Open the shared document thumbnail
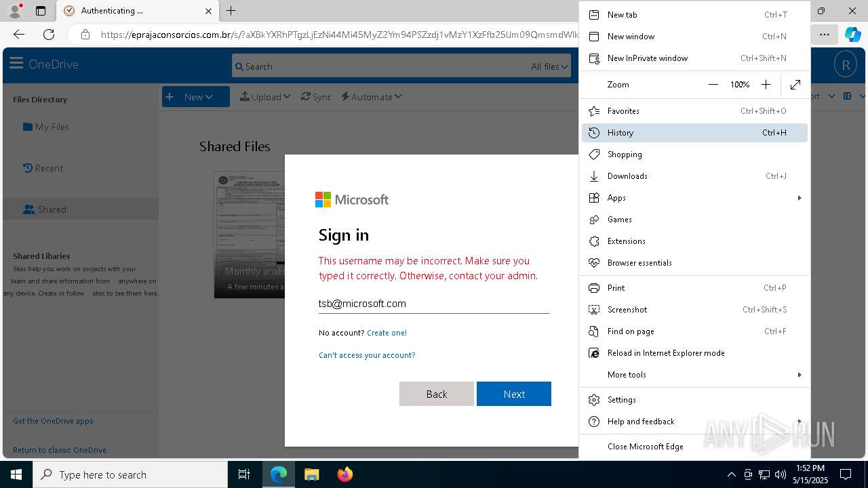The image size is (868, 488). click(x=250, y=235)
